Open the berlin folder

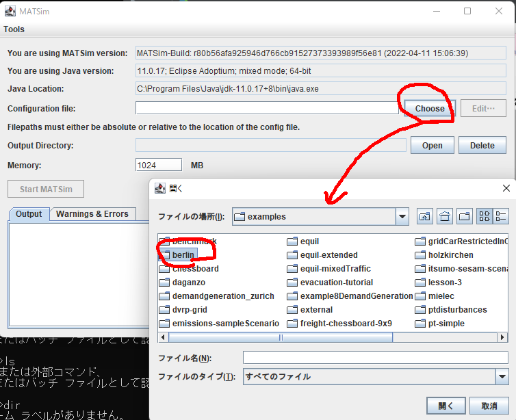tap(183, 255)
